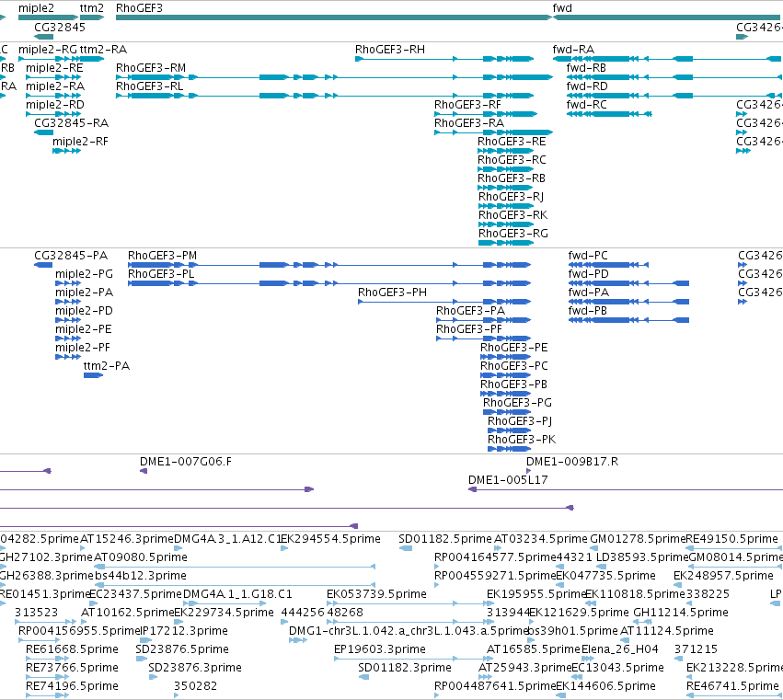Select transcript miple2-RD label
This screenshot has width=783, height=700.
coord(55,105)
